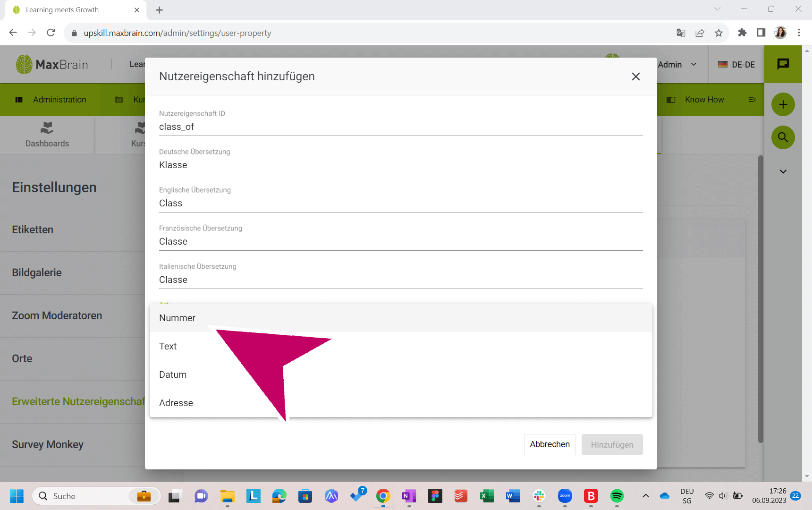Screen dimensions: 812x510
Task: Open the Administration menu
Action: coord(51,100)
